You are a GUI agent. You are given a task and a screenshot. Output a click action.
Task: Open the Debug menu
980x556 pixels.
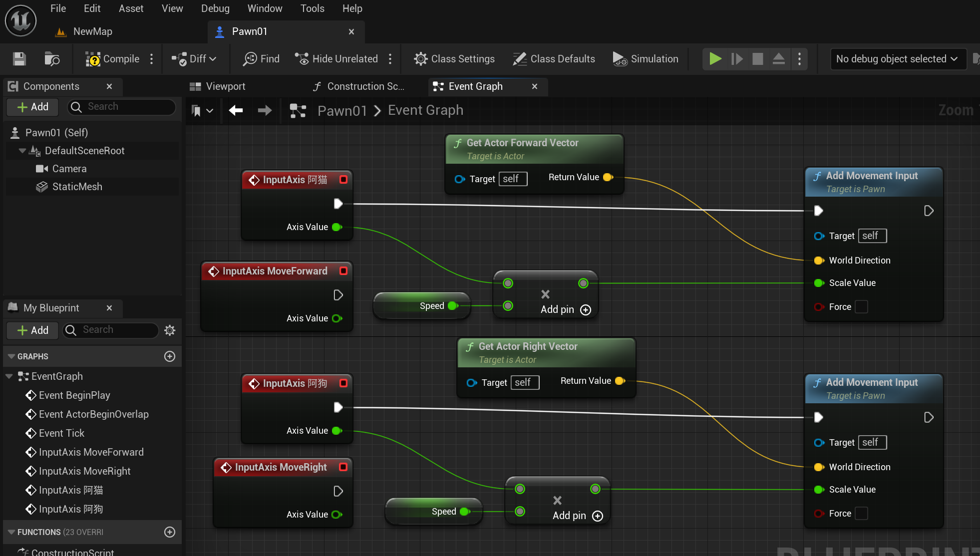215,8
